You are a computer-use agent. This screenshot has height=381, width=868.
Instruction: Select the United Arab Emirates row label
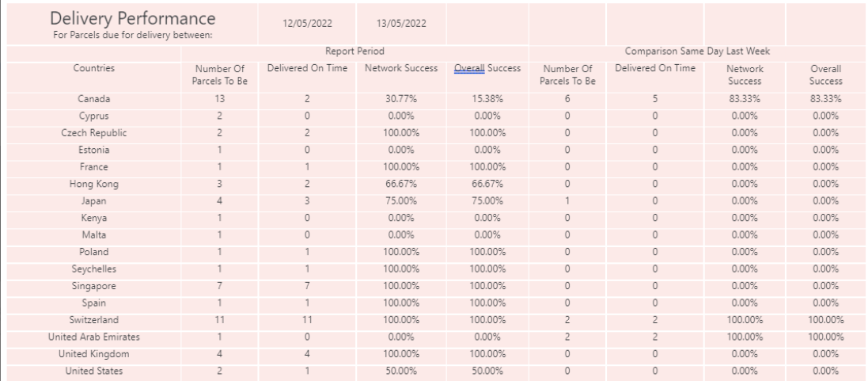click(94, 337)
